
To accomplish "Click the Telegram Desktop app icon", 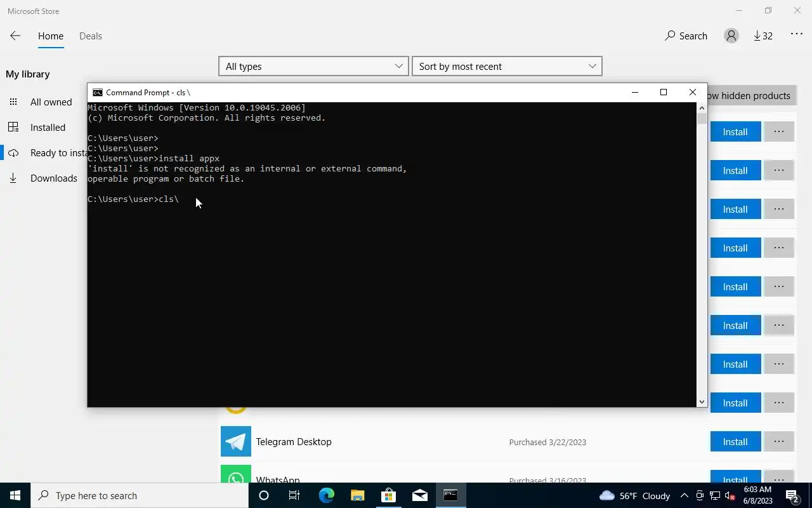I will coord(236,441).
